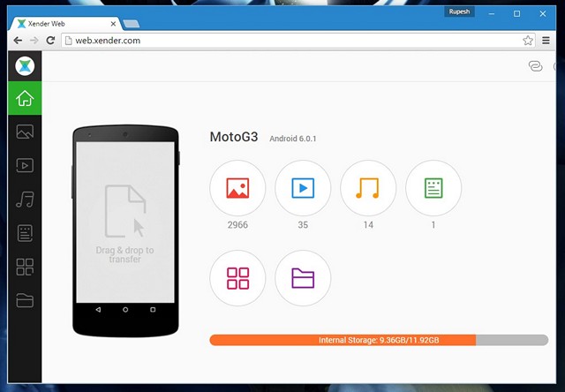
Task: Click the MotoG3 device name
Action: tap(234, 137)
